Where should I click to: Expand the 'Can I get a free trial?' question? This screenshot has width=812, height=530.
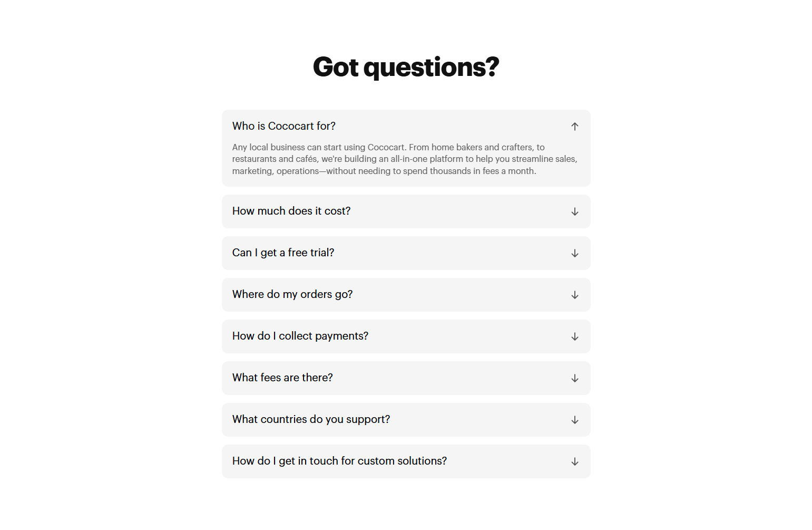click(x=406, y=253)
